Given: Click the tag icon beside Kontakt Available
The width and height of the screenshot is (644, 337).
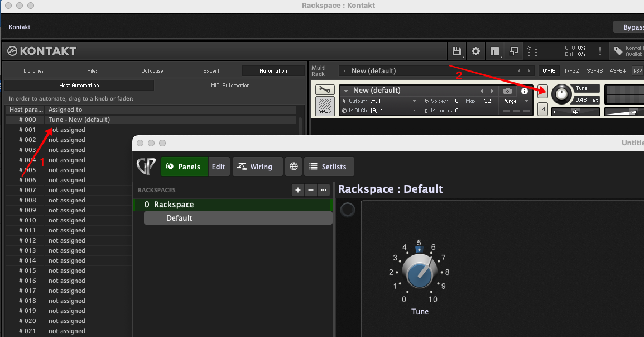Looking at the screenshot, I should click(618, 51).
